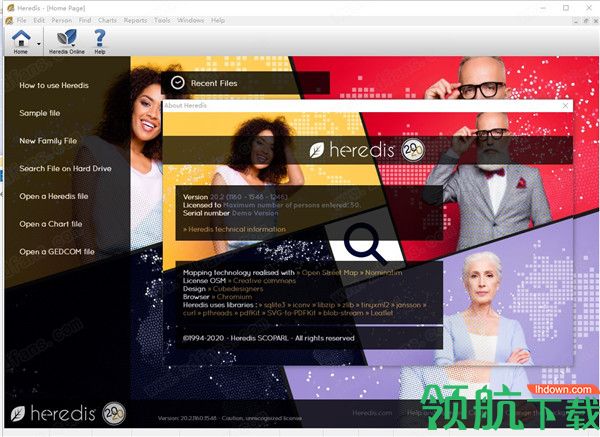
Task: Click Open a GEDCOM file
Action: tap(57, 252)
